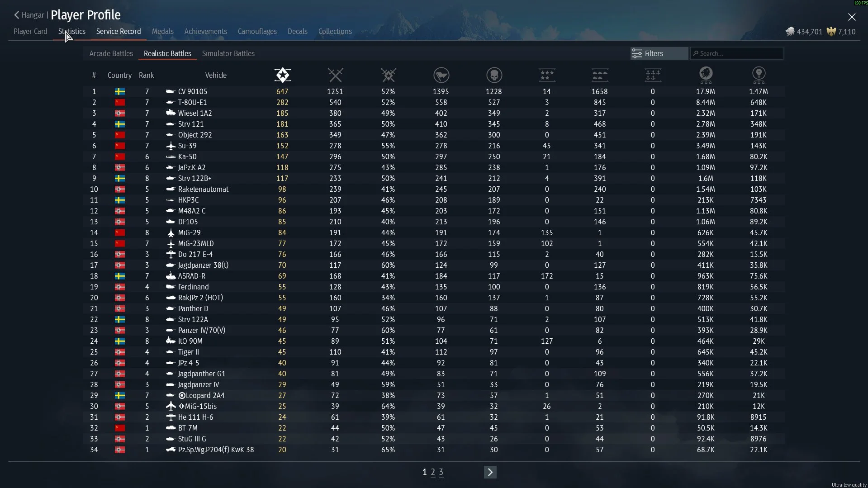The width and height of the screenshot is (868, 488).
Task: Open the Decals tab
Action: pos(298,31)
